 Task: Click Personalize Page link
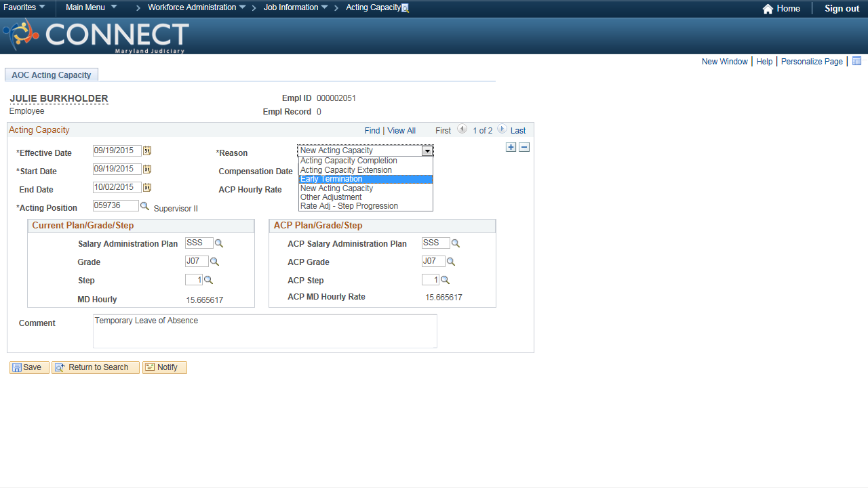pyautogui.click(x=812, y=62)
